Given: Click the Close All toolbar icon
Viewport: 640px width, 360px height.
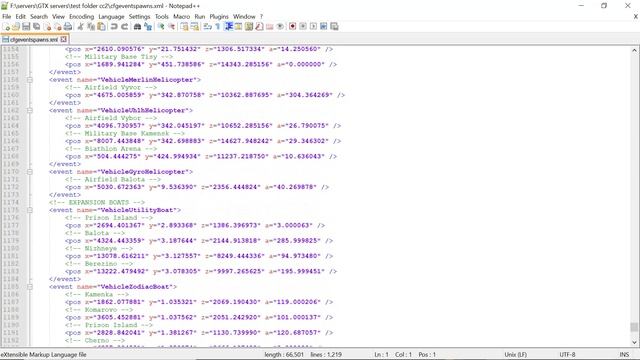Looking at the screenshot, I should pos(57,27).
